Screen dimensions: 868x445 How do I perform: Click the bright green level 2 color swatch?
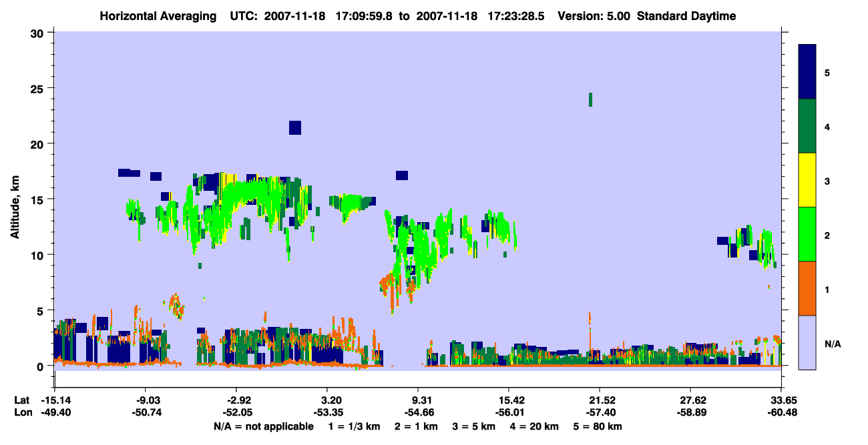tap(807, 234)
